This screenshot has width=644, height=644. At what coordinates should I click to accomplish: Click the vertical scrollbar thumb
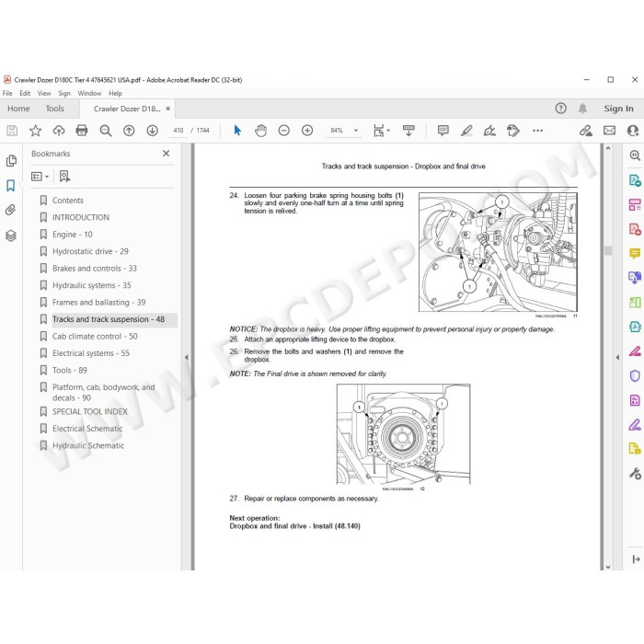point(608,250)
